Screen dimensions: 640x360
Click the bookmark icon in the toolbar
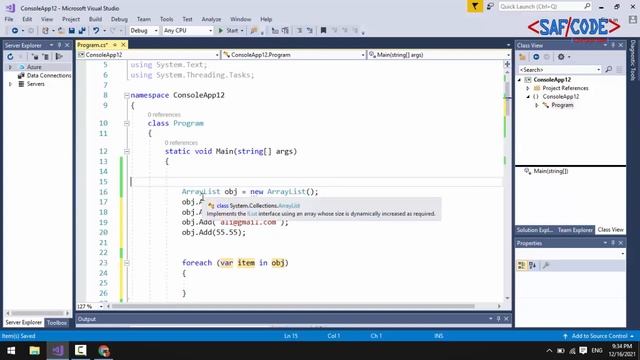(x=323, y=31)
